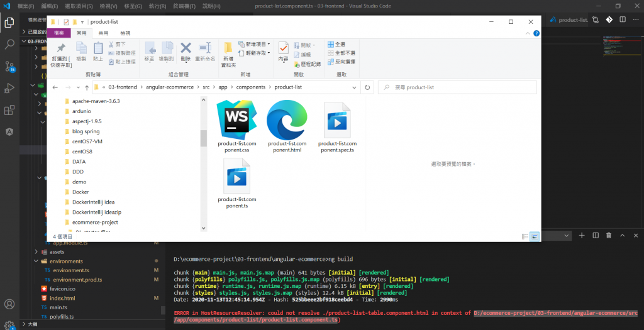644x330 pixels.
Task: Open 輕鬆存取 (Easy access) dropdown
Action: (x=254, y=53)
